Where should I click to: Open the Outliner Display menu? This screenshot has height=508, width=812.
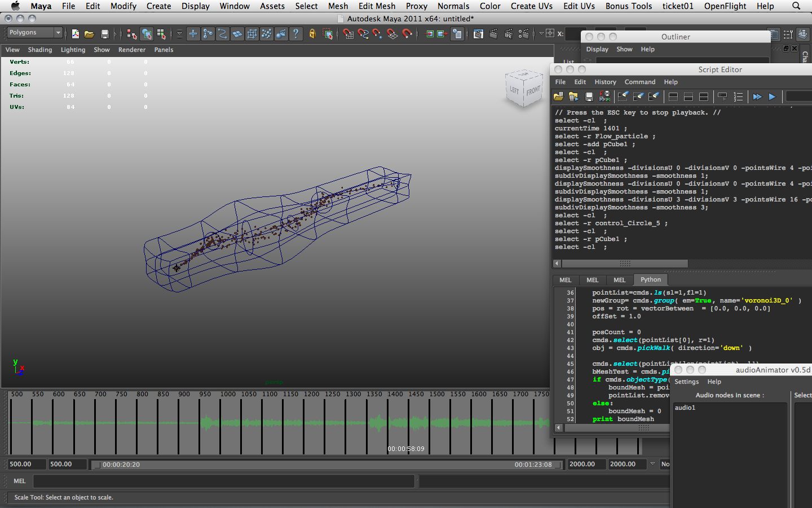tap(597, 49)
